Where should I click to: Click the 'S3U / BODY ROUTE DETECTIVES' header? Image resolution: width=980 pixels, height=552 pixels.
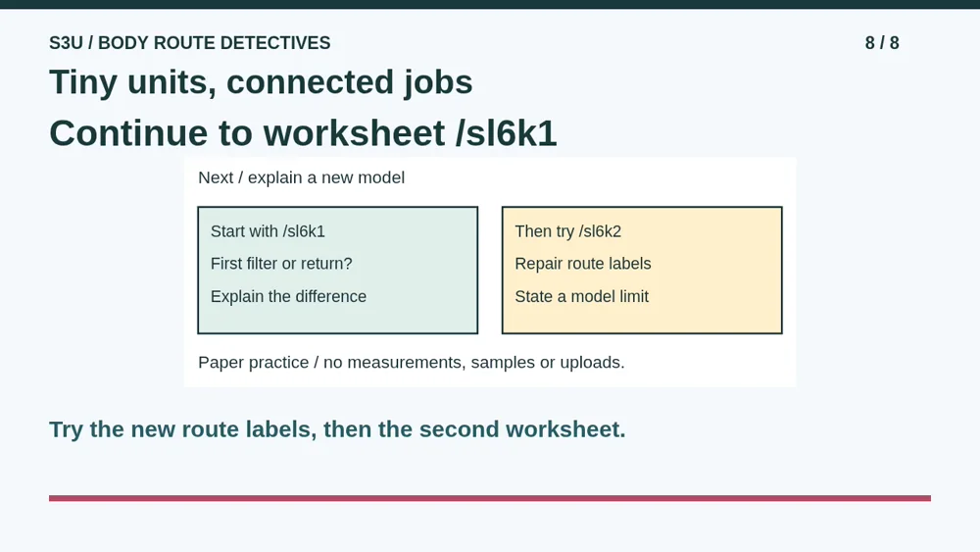pyautogui.click(x=189, y=43)
